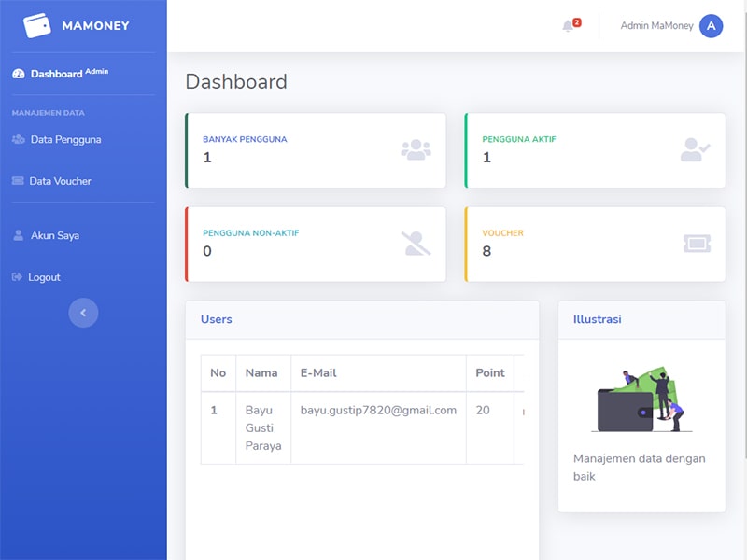
Task: Click the crossed-out user icon on Non-Aktif card
Action: [x=416, y=244]
